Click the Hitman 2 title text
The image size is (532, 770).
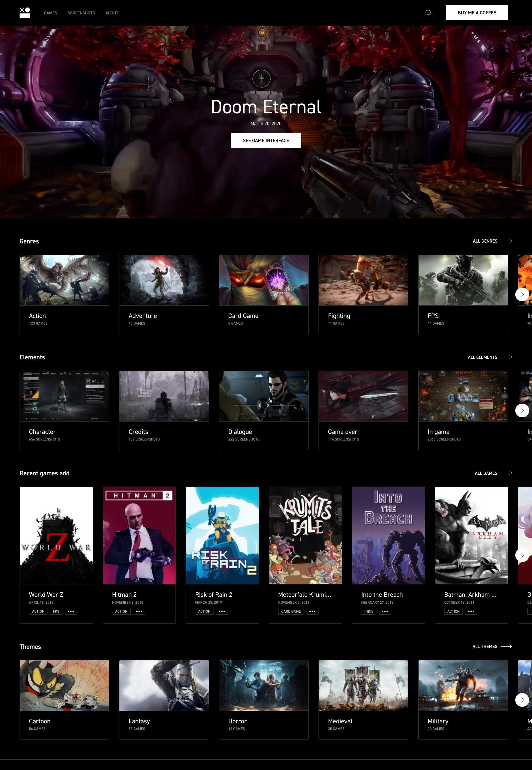tap(124, 595)
